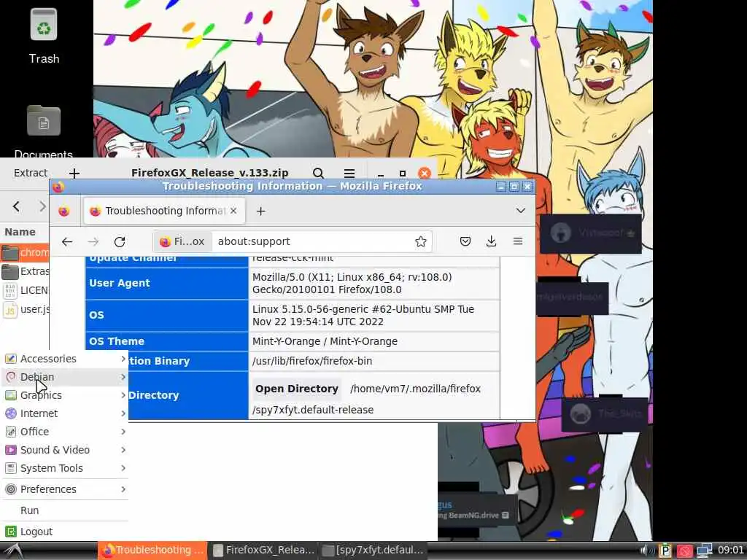Open Firefox downloads panel
This screenshot has width=747, height=560.
[x=491, y=241]
